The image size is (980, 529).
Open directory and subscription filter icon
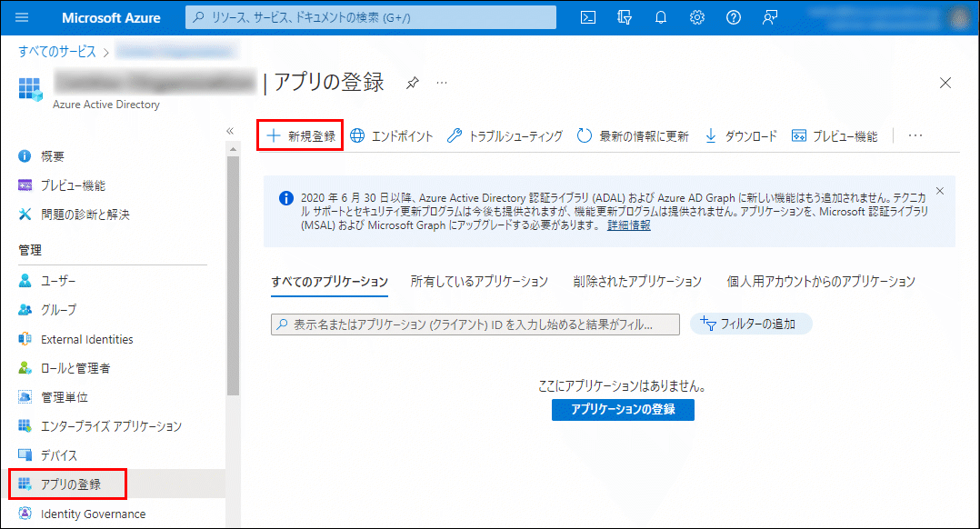point(625,17)
